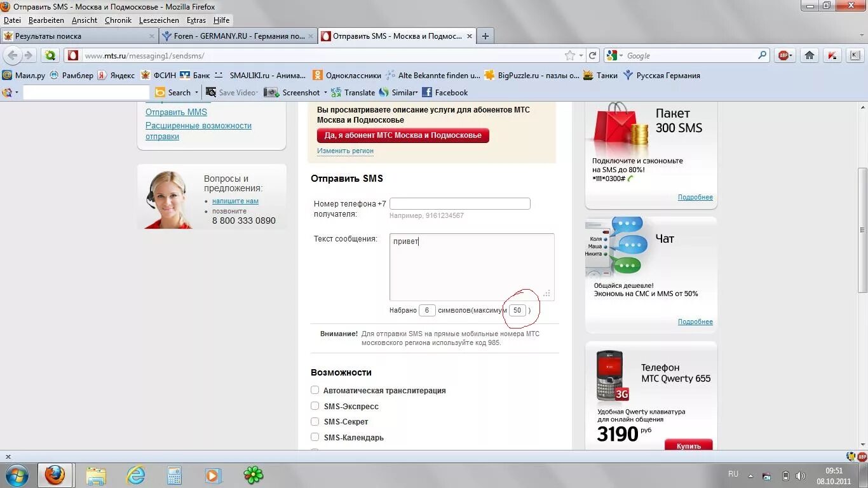This screenshot has height=488, width=868.
Task: Open Bearbeiten menu
Action: click(x=46, y=20)
